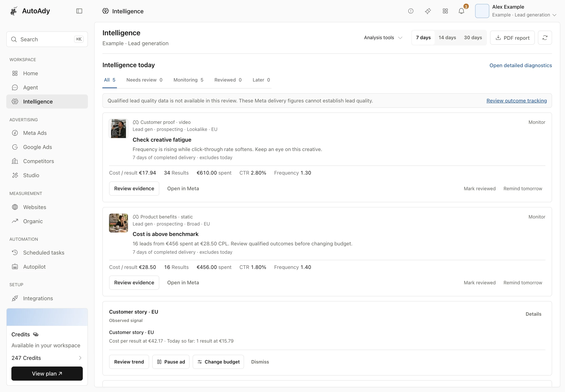Collapse the sidebar with the panel icon
The height and width of the screenshot is (392, 565).
pyautogui.click(x=79, y=11)
